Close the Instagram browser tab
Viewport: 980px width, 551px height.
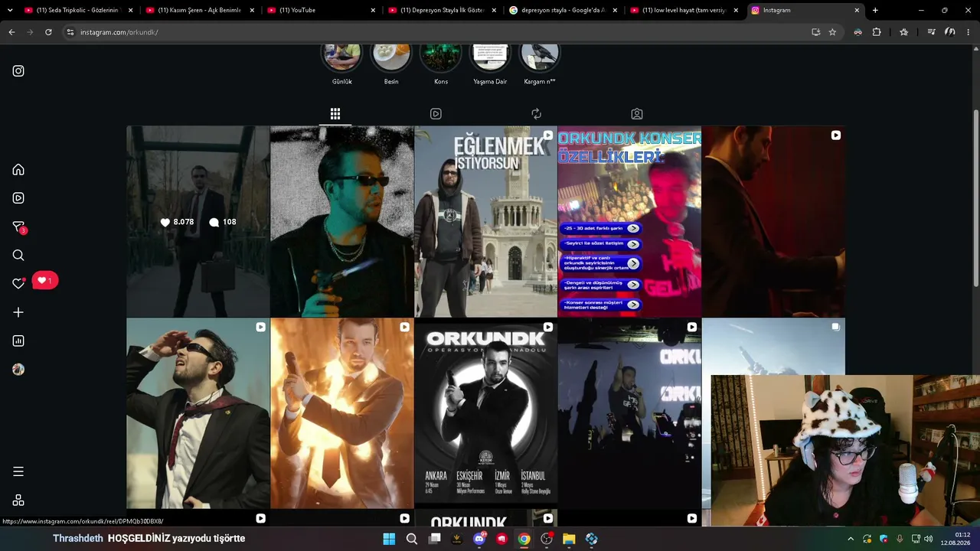coord(857,10)
